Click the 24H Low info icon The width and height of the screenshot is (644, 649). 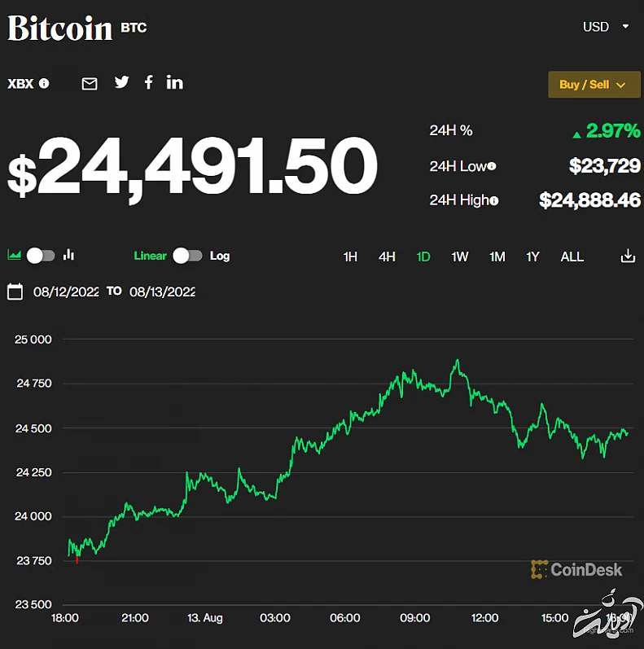(x=491, y=166)
